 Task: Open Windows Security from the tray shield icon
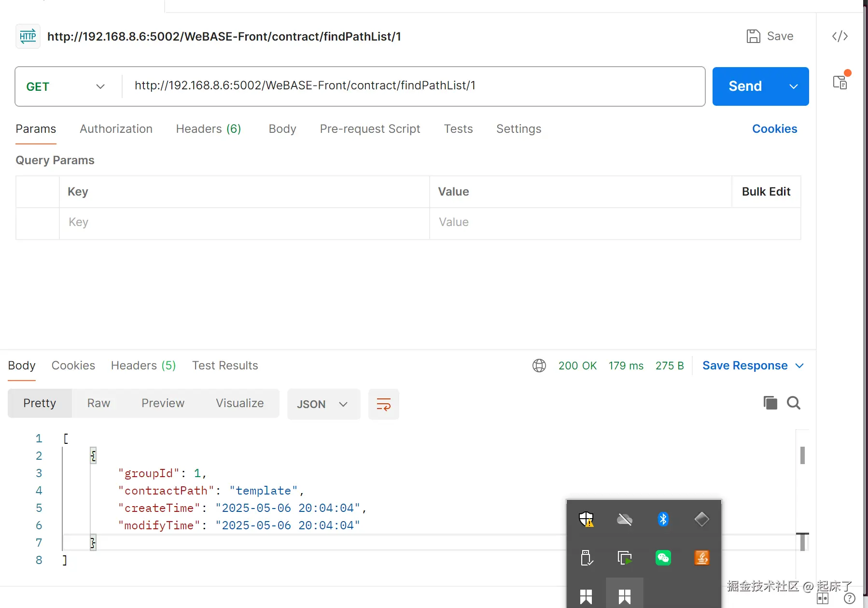(x=586, y=519)
